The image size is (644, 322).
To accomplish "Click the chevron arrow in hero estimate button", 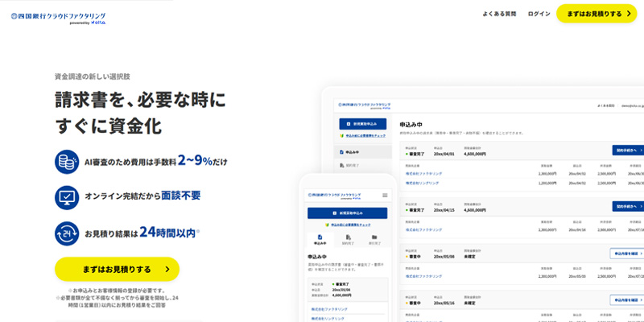I will [x=167, y=270].
